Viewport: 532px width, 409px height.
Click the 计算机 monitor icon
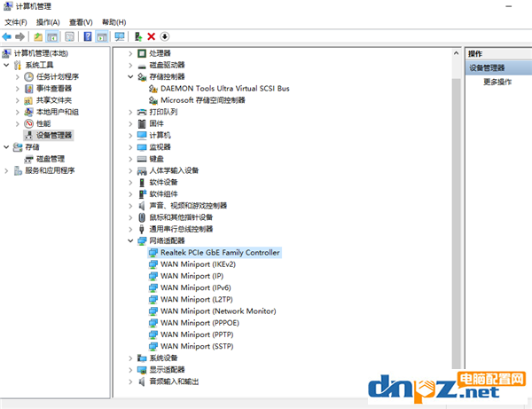click(x=142, y=136)
